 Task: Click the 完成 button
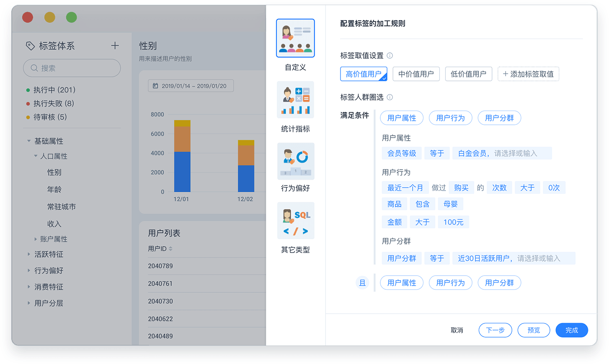pyautogui.click(x=571, y=330)
